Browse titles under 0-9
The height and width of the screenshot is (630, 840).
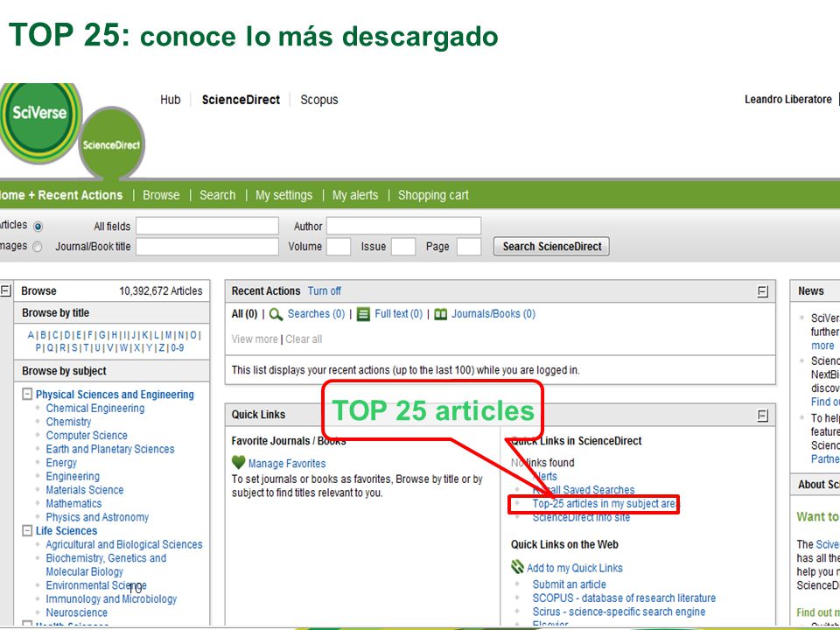click(x=178, y=347)
